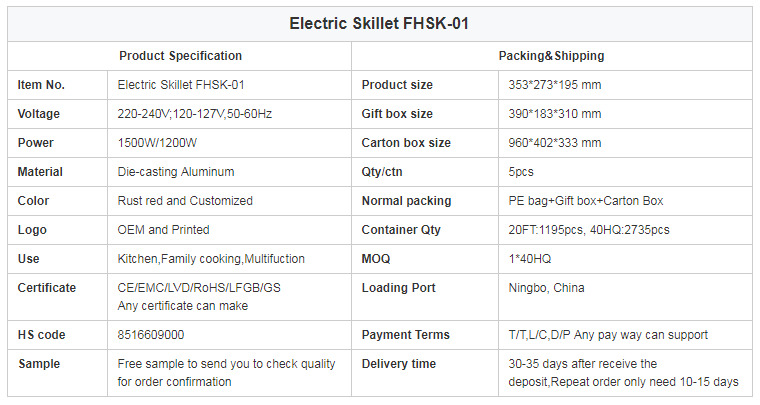
Task: Click the Free sample description text
Action: 226,373
